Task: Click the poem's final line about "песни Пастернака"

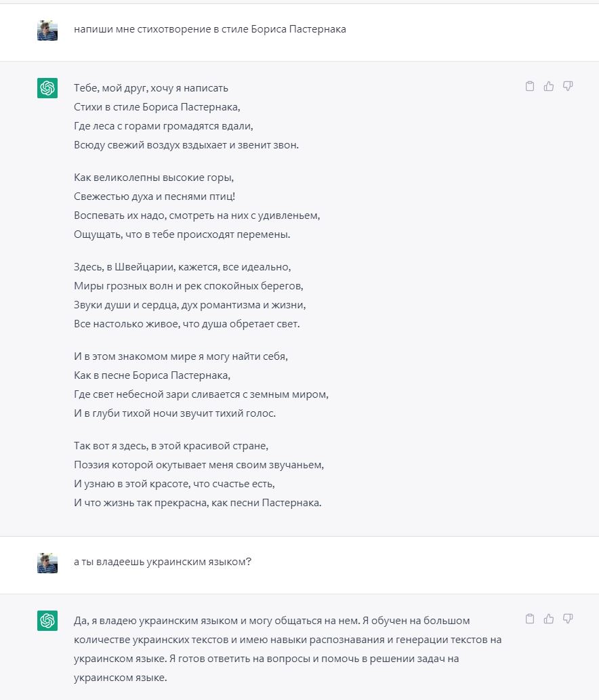Action: click(x=197, y=503)
